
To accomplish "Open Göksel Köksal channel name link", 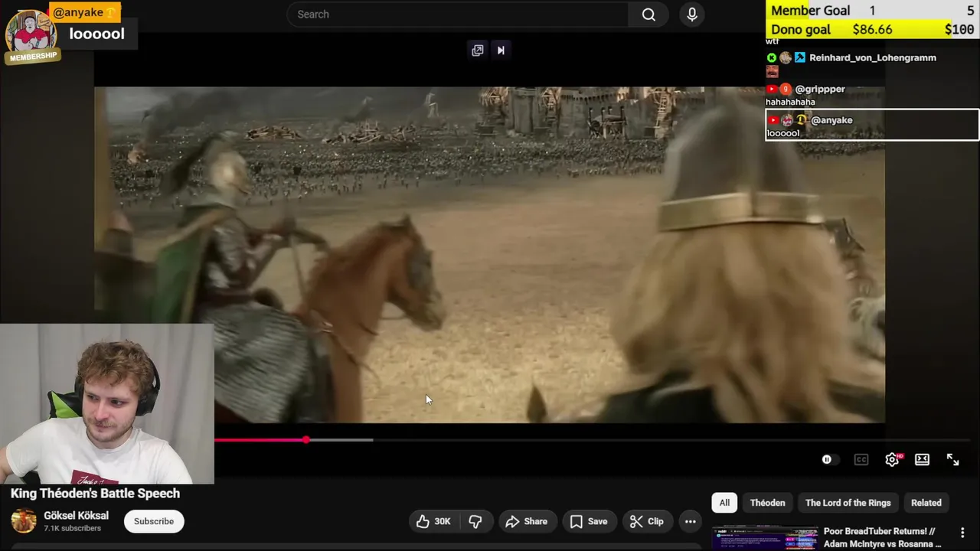I will 76,516.
